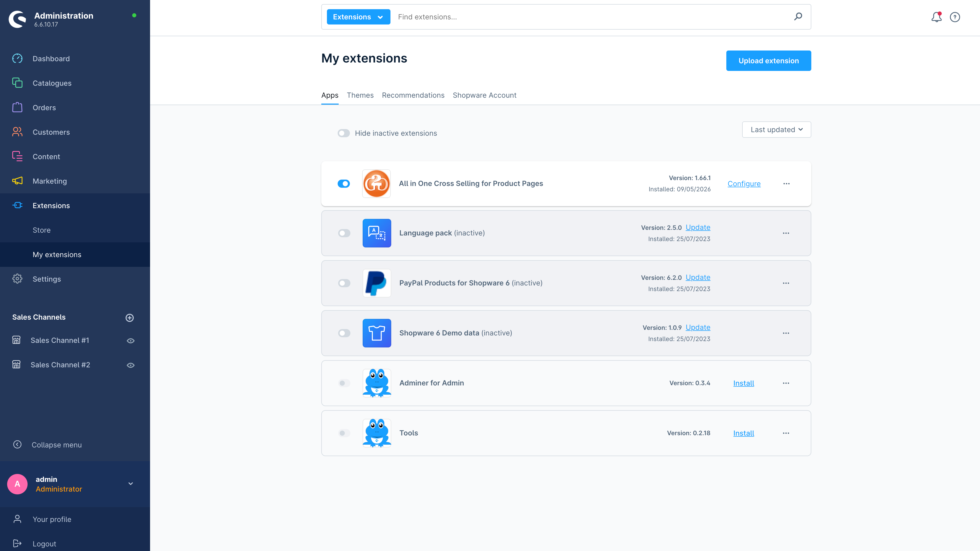Click the Collapse menu label
Screen dimensions: 980x551
[x=57, y=445]
